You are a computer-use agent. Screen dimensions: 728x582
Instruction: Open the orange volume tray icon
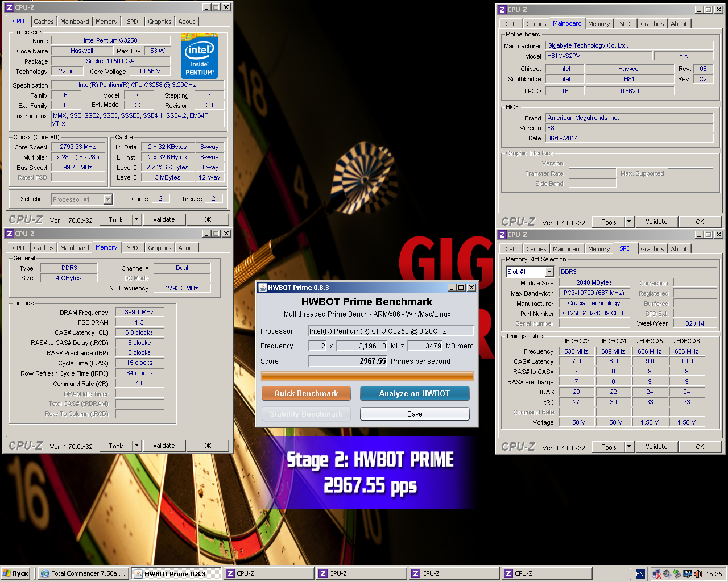point(697,574)
